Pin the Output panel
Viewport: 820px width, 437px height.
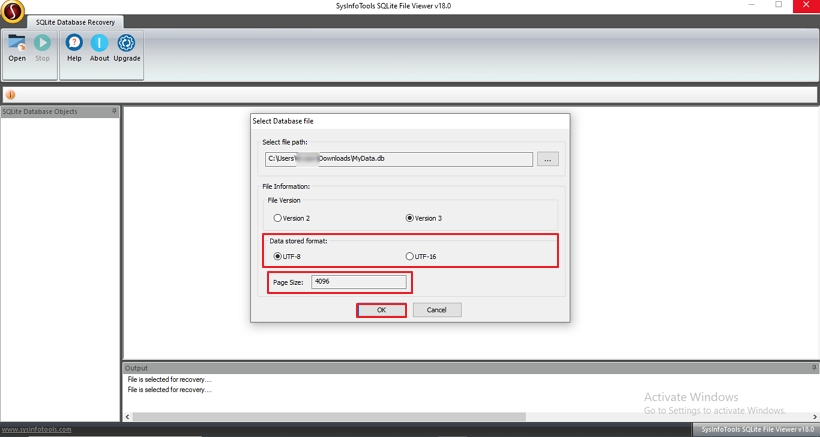pyautogui.click(x=814, y=368)
